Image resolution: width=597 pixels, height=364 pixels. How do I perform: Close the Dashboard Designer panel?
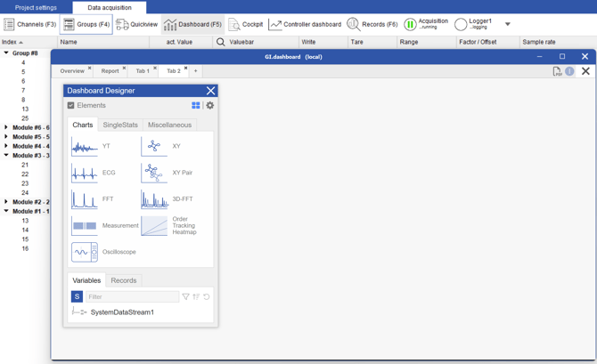point(210,91)
